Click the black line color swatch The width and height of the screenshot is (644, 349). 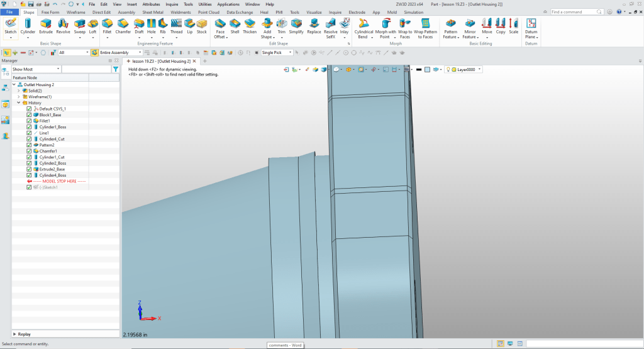[418, 69]
